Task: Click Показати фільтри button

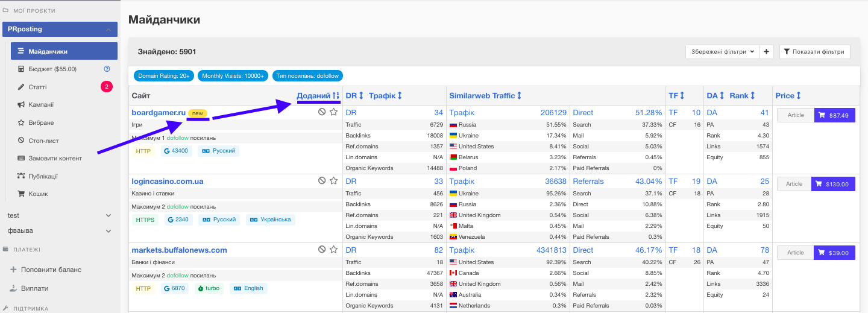Action: pos(815,52)
